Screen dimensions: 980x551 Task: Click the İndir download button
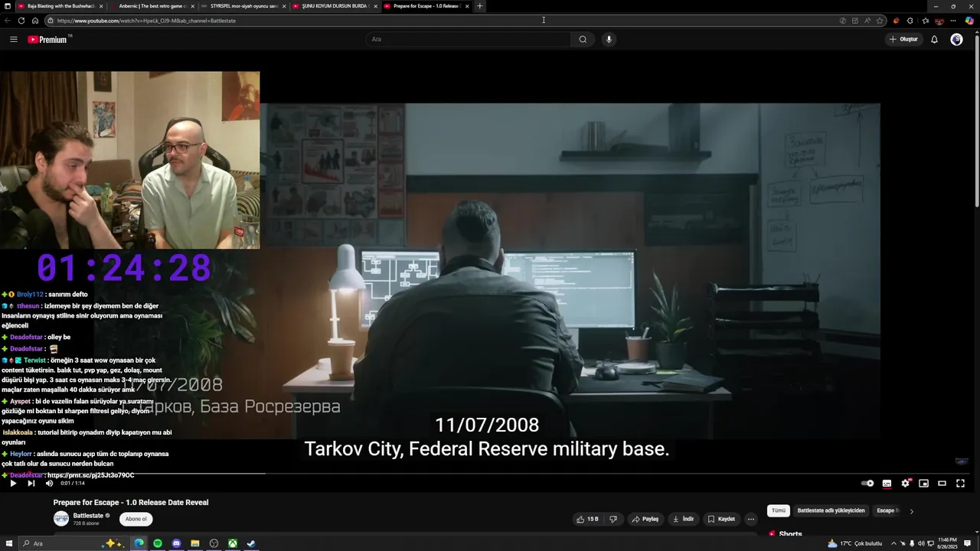pos(683,519)
